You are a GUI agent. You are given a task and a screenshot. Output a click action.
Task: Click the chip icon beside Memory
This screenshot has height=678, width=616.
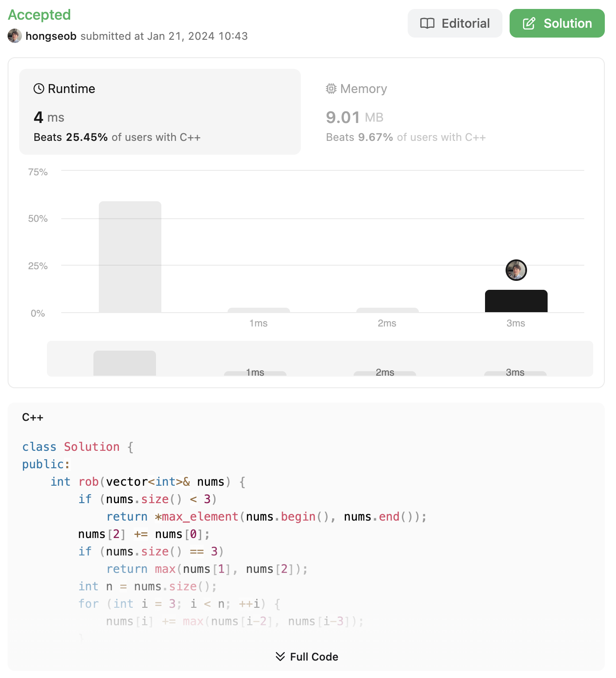(331, 89)
